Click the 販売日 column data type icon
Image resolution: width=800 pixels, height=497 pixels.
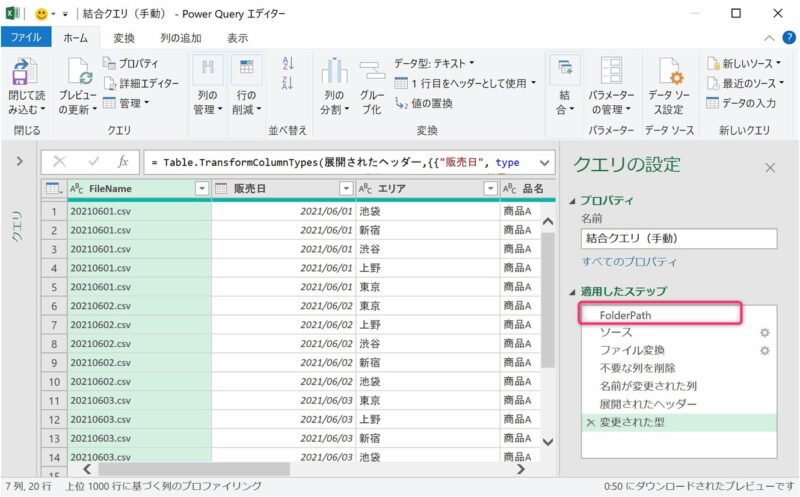(x=221, y=189)
